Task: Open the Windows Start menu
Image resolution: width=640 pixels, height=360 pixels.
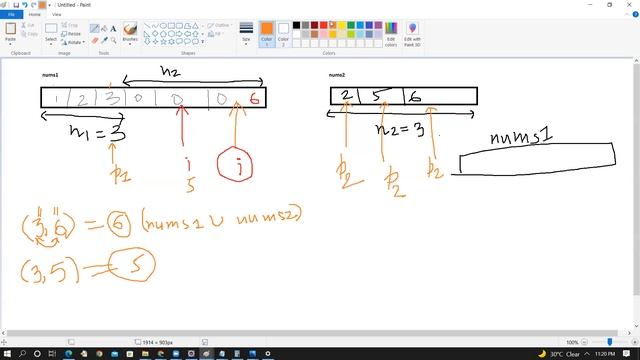Action: (7, 353)
